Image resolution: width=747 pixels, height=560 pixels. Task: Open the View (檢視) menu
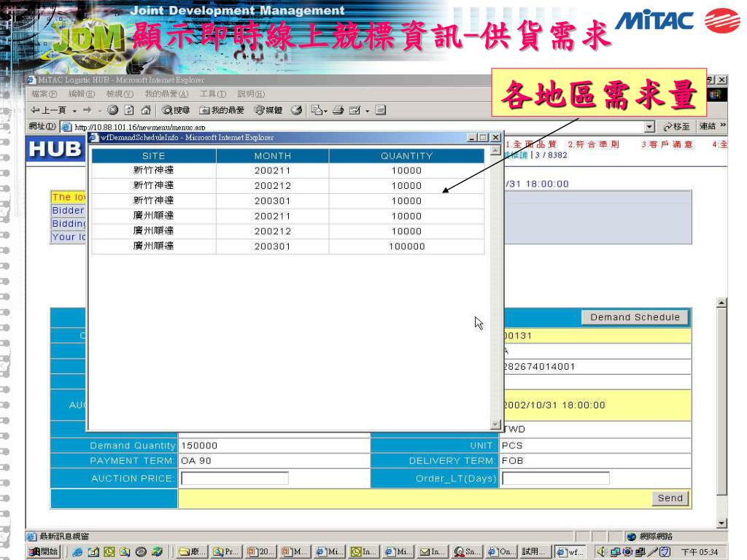coord(120,94)
